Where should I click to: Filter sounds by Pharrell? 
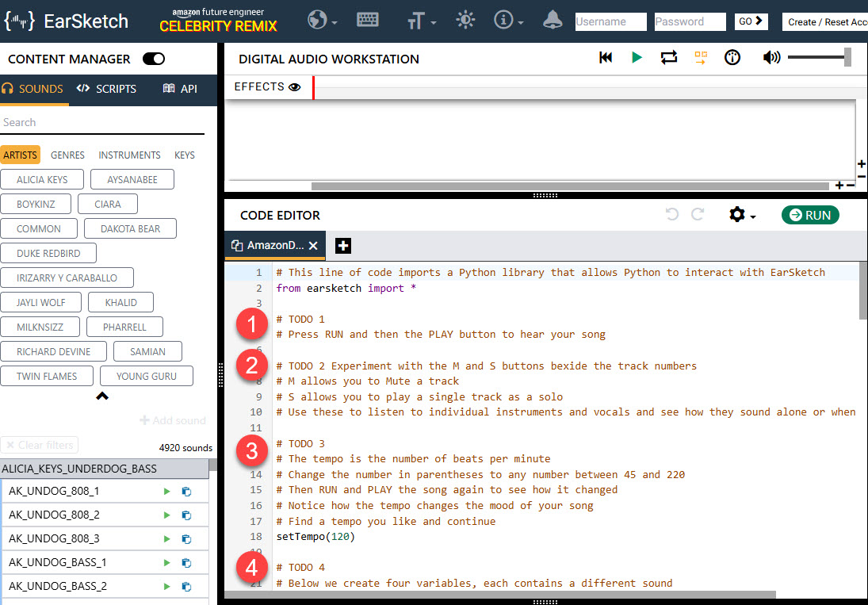click(124, 327)
